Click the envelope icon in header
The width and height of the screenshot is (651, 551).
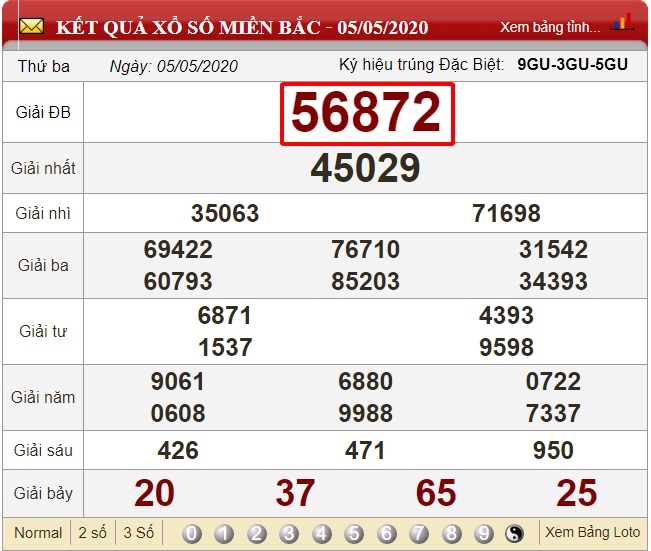click(x=31, y=26)
